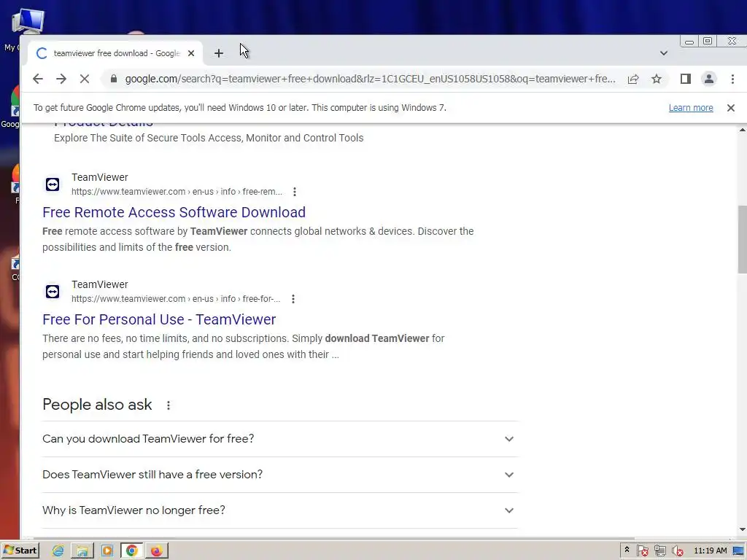This screenshot has height=560, width=747.
Task: Open the Chrome side panel
Action: click(686, 79)
